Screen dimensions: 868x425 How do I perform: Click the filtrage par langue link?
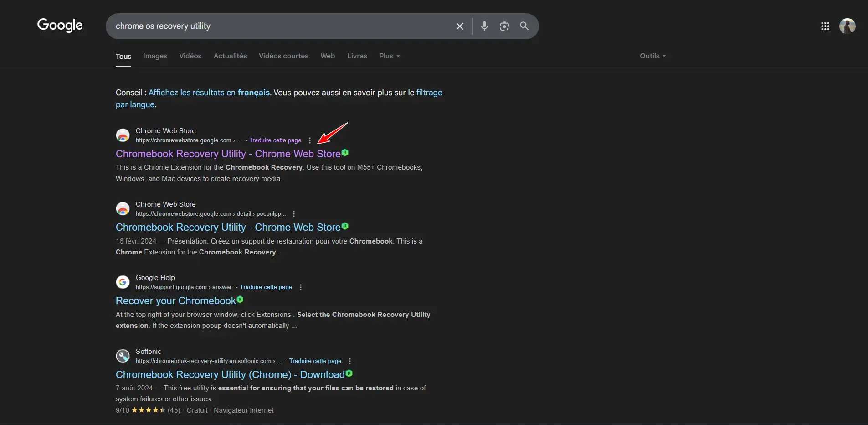click(429, 93)
